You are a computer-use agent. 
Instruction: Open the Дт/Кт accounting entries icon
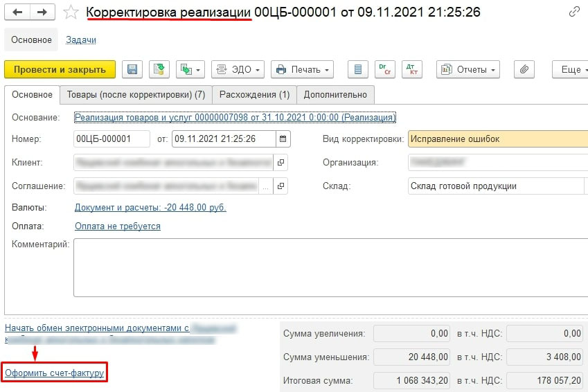tap(412, 69)
